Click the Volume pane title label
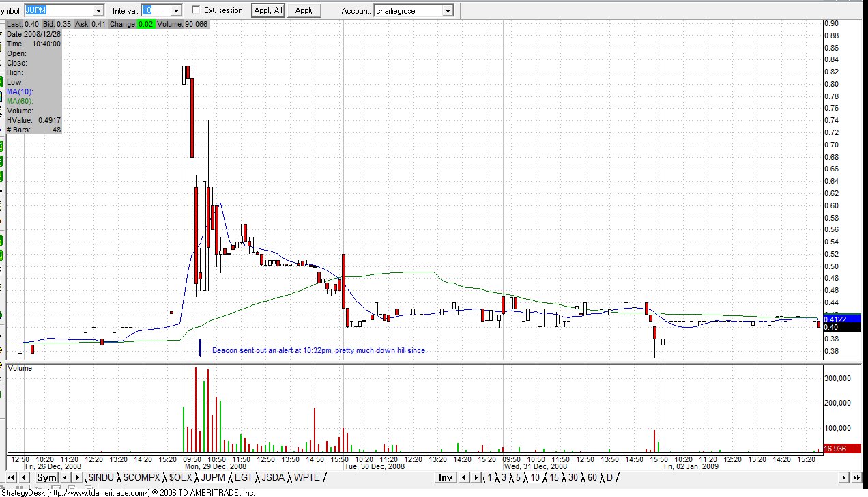The width and height of the screenshot is (868, 497). pos(20,368)
